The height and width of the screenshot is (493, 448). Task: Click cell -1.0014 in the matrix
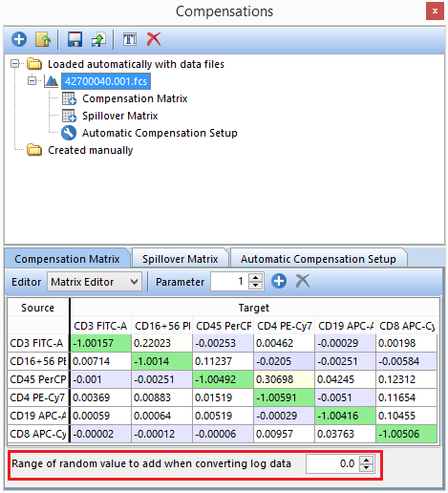(161, 361)
